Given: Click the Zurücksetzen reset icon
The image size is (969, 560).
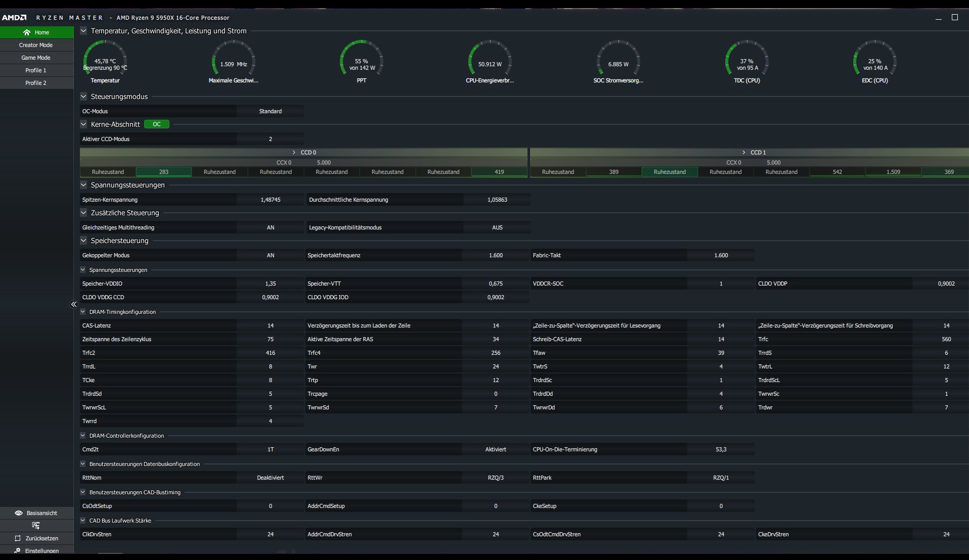Looking at the screenshot, I should pos(18,538).
